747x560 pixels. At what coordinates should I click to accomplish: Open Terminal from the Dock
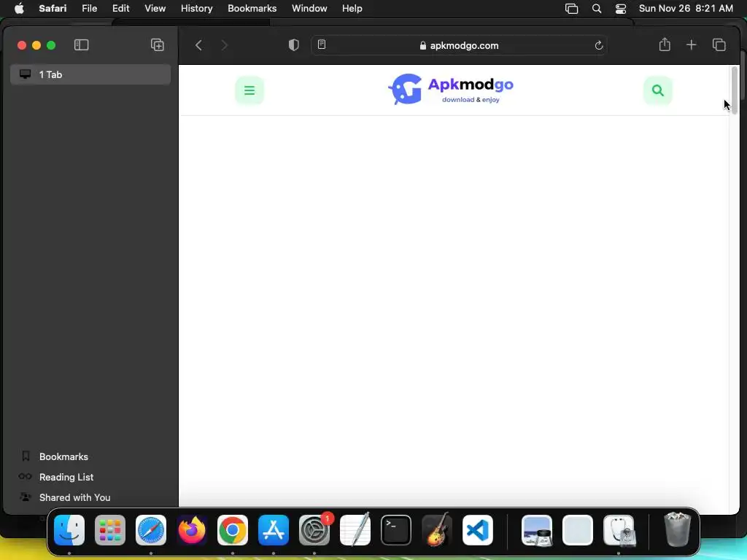click(x=396, y=530)
